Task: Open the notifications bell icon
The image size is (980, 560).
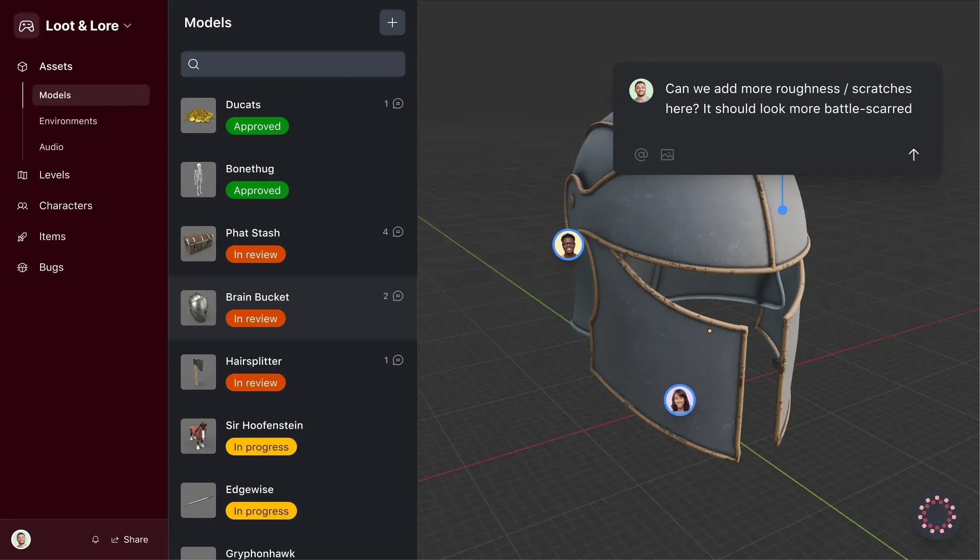Action: point(95,539)
